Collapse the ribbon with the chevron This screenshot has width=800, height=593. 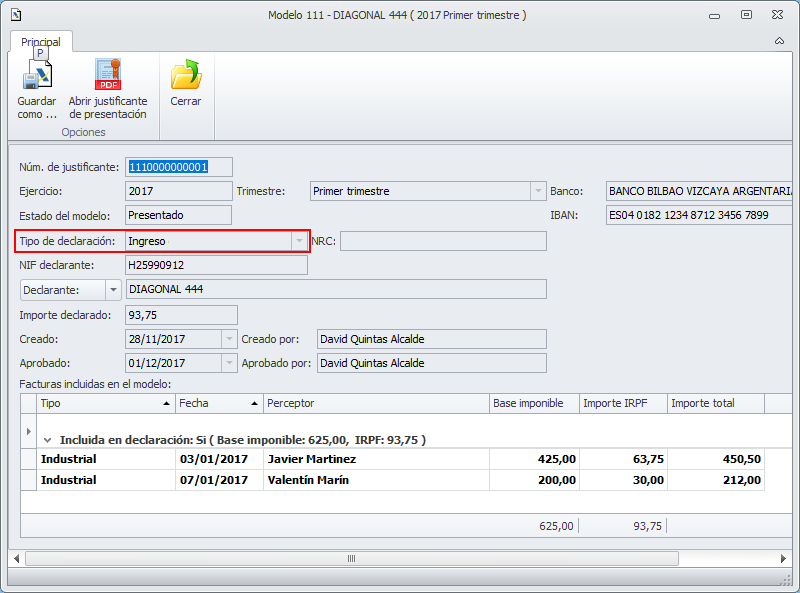779,41
